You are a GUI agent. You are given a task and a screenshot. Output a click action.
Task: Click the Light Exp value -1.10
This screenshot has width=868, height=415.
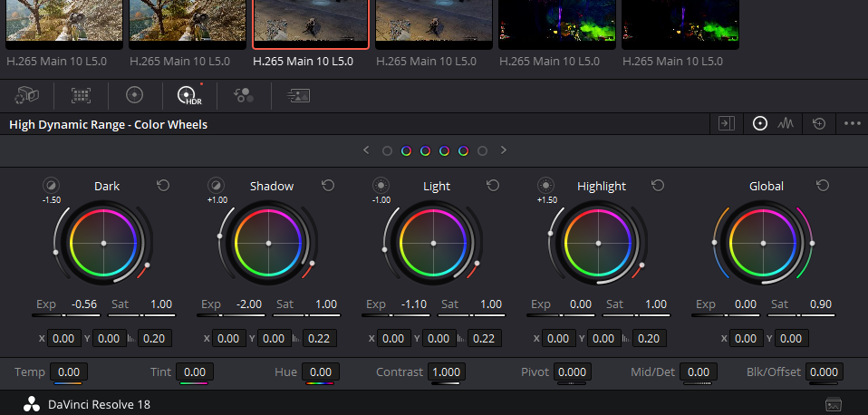tap(414, 304)
